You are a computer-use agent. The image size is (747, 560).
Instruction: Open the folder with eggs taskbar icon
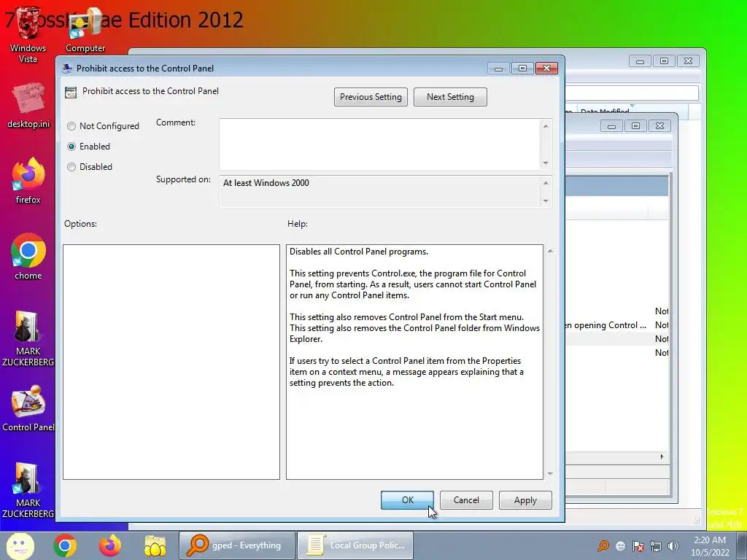[x=155, y=545]
